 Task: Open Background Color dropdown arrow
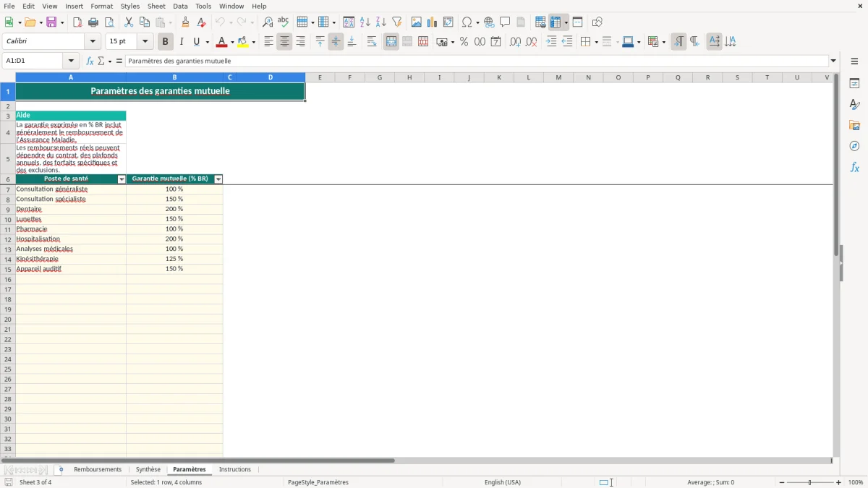(x=253, y=42)
